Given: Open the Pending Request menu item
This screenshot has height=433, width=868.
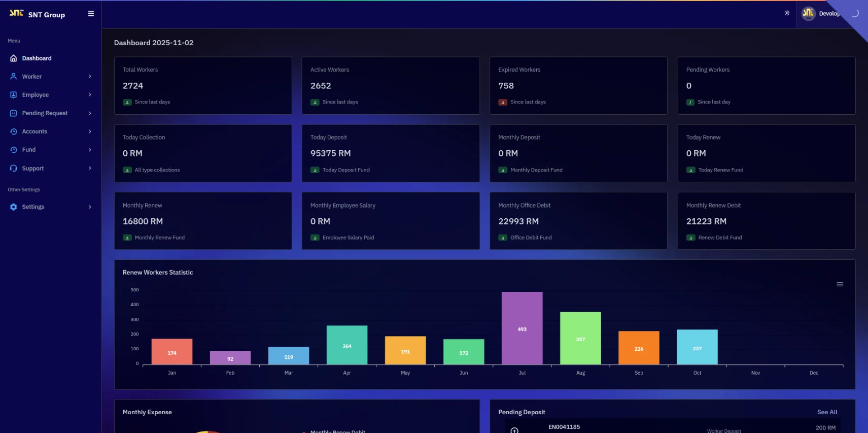Looking at the screenshot, I should pyautogui.click(x=45, y=113).
